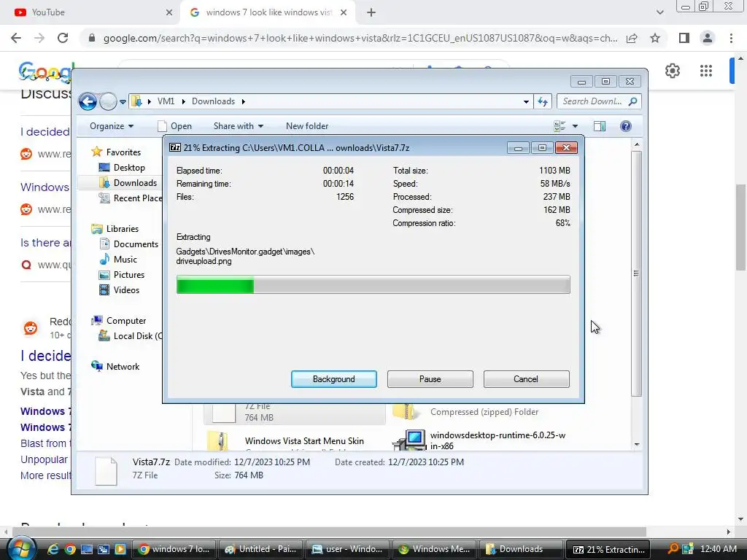This screenshot has width=747, height=560.
Task: Select Local Disk in navigation pane
Action: click(x=131, y=336)
